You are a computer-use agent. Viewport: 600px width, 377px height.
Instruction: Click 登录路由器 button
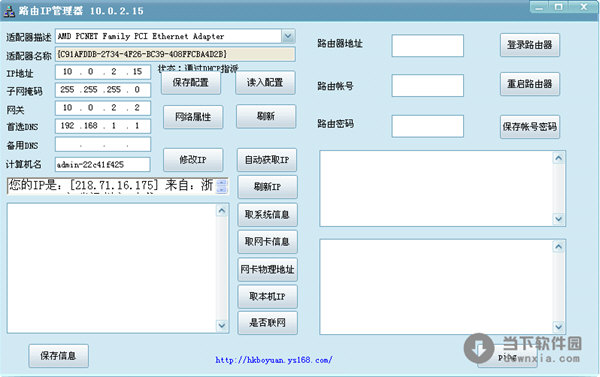coord(530,45)
